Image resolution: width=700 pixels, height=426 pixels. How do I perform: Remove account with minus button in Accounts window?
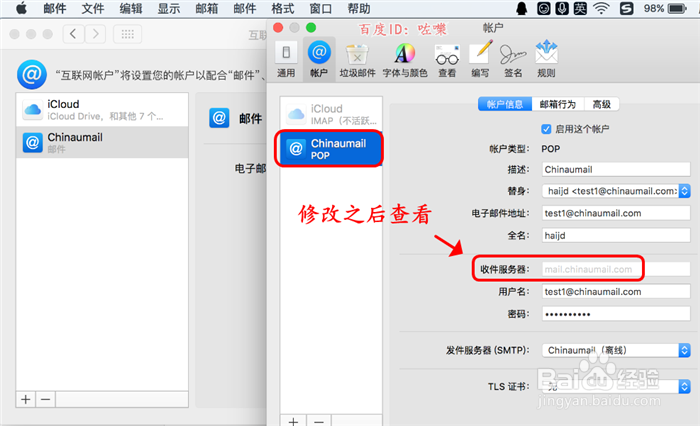point(319,421)
